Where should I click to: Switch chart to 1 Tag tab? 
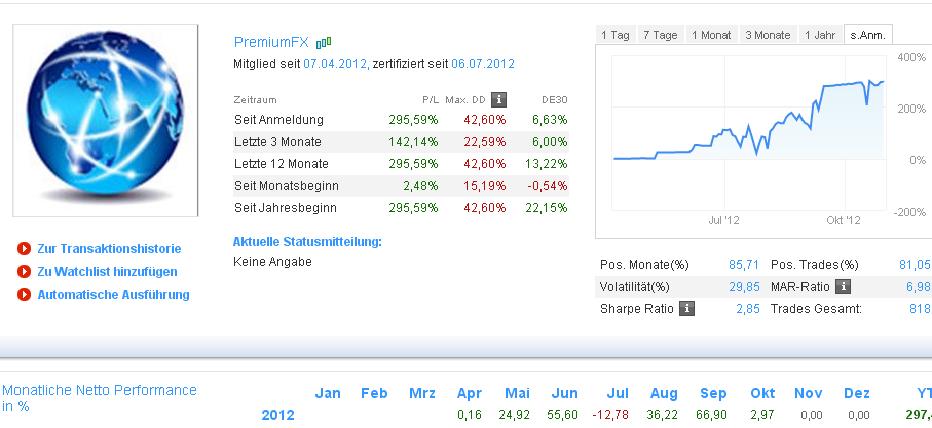(x=615, y=35)
